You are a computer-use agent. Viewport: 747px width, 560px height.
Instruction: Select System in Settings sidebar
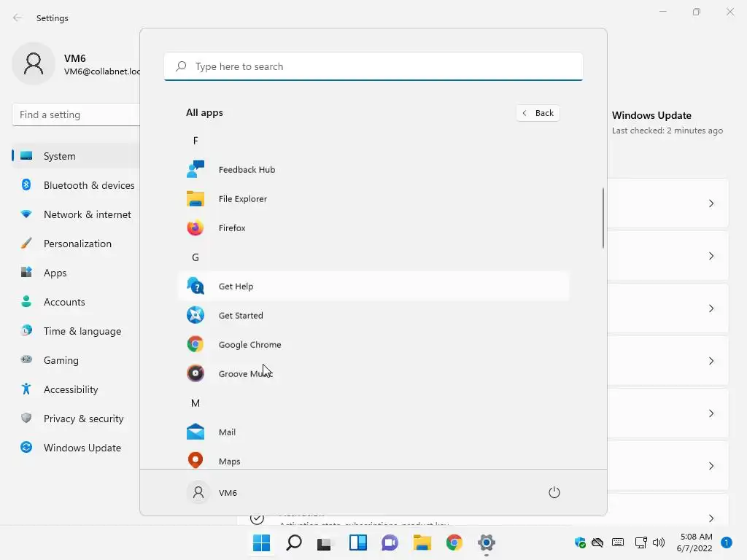click(76, 156)
